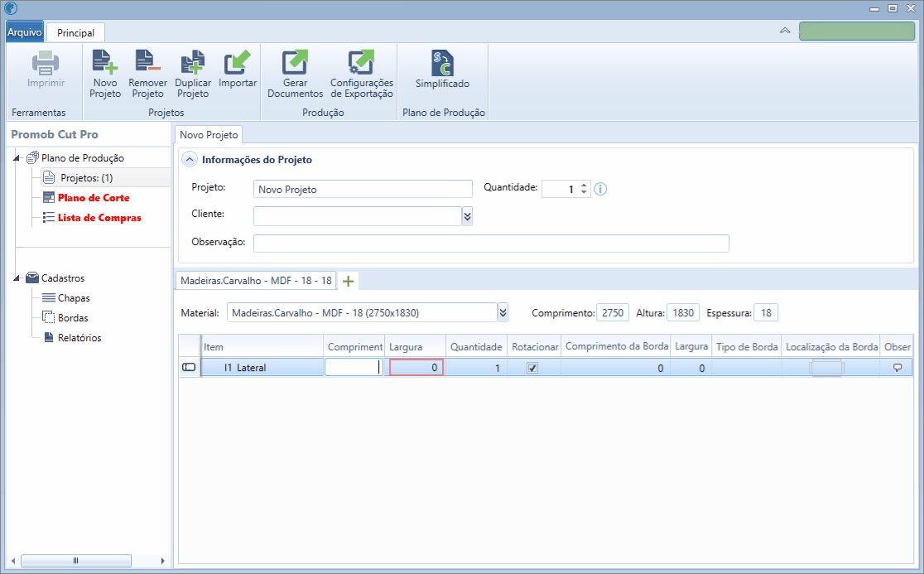The height and width of the screenshot is (574, 924).
Task: Click the quantity info icon
Action: coord(600,189)
